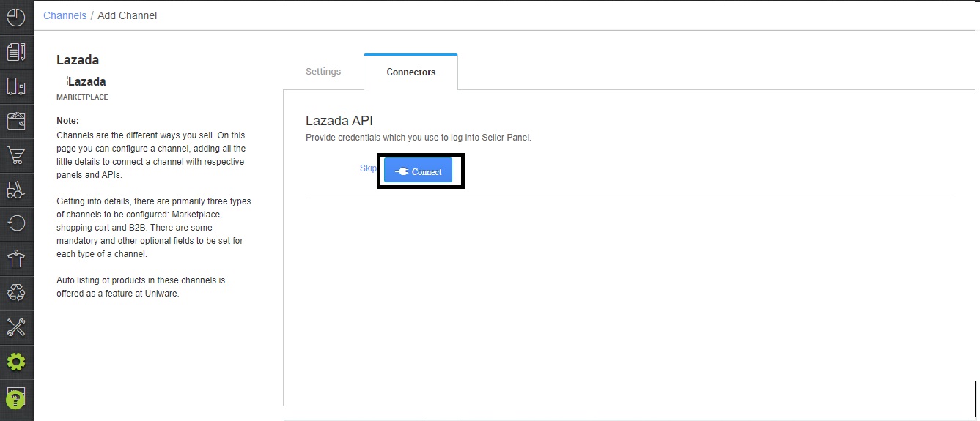Viewport: 980px width, 421px height.
Task: Click the MARKETPLACE label under Lazada
Action: click(82, 97)
